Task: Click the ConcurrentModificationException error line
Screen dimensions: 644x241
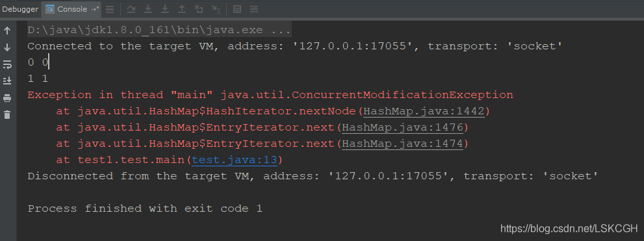Action: click(270, 95)
